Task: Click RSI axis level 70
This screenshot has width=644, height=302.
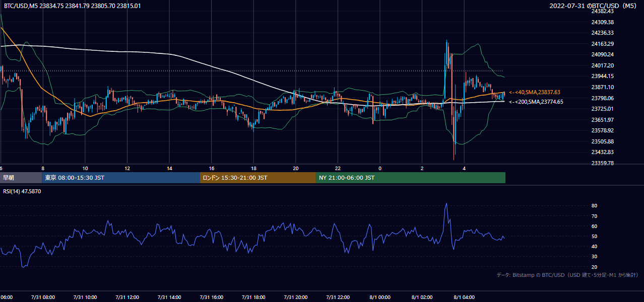Action: (595, 216)
